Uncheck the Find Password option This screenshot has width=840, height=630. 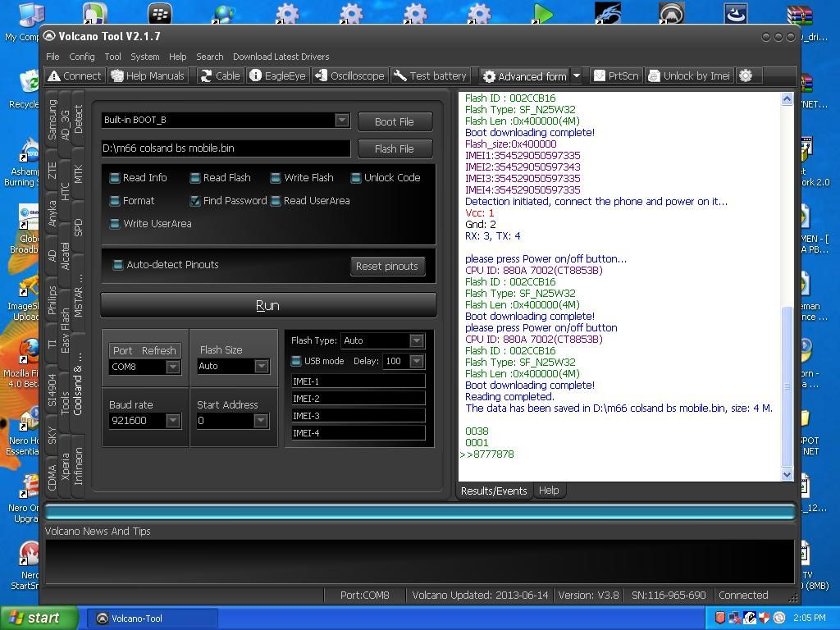click(x=195, y=201)
